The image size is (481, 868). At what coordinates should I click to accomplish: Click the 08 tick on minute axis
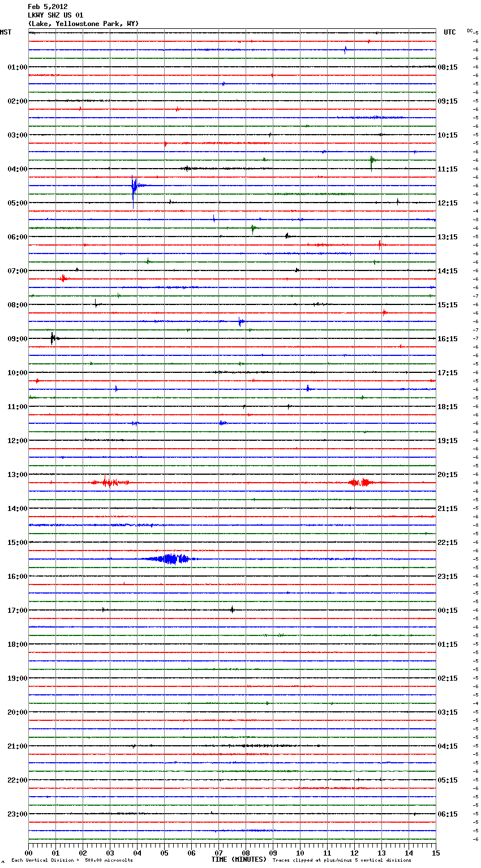coord(246,853)
